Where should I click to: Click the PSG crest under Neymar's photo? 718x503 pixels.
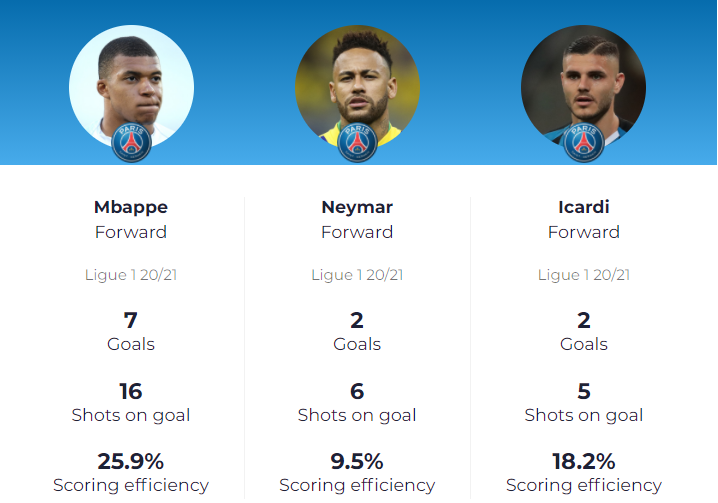click(357, 142)
